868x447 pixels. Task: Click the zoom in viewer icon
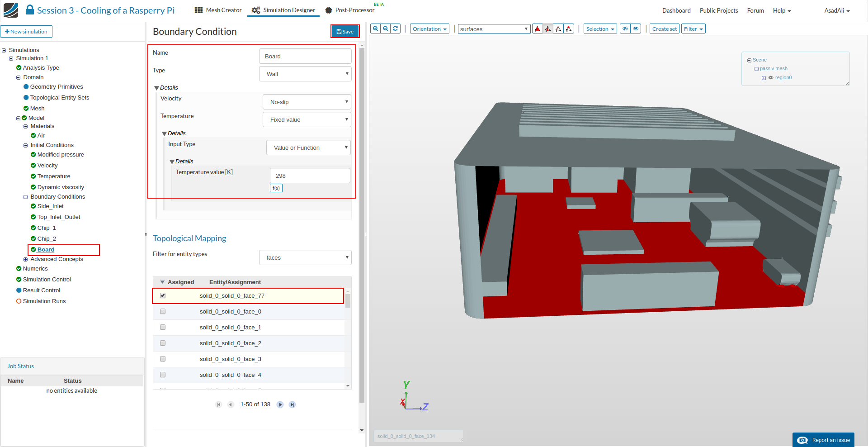[375, 29]
